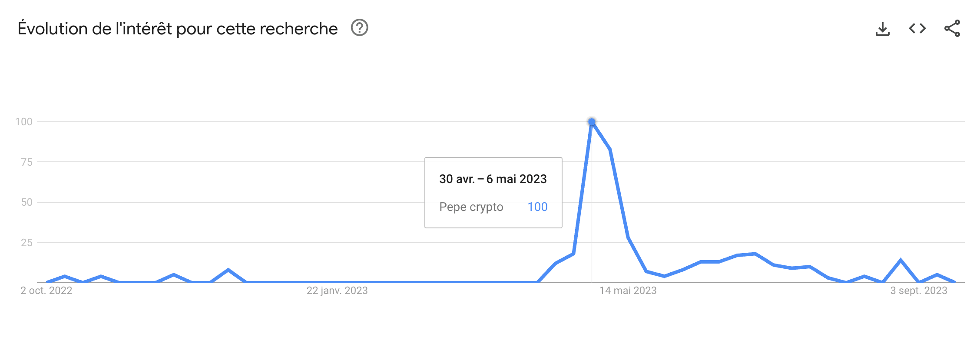The image size is (980, 351).
Task: Click the 'Pepe crypto' tooltip label
Action: [x=471, y=207]
